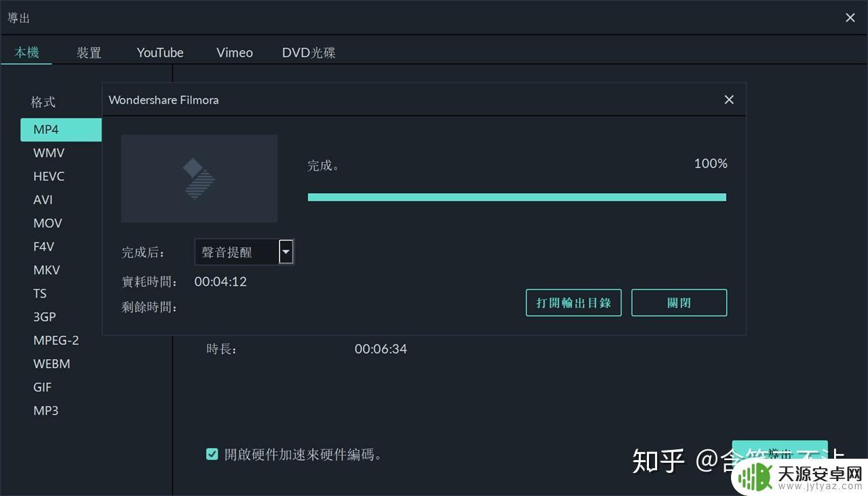868x496 pixels.
Task: Switch to the 裝置 tab
Action: pos(89,52)
